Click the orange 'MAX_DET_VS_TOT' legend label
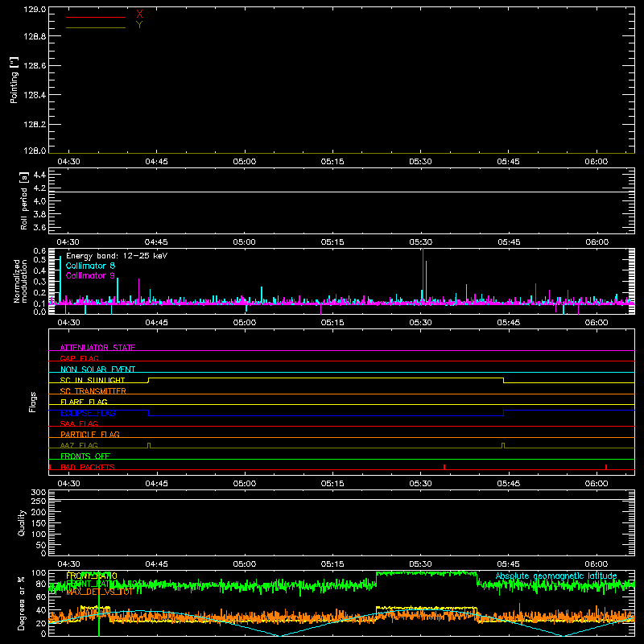 tap(99, 592)
